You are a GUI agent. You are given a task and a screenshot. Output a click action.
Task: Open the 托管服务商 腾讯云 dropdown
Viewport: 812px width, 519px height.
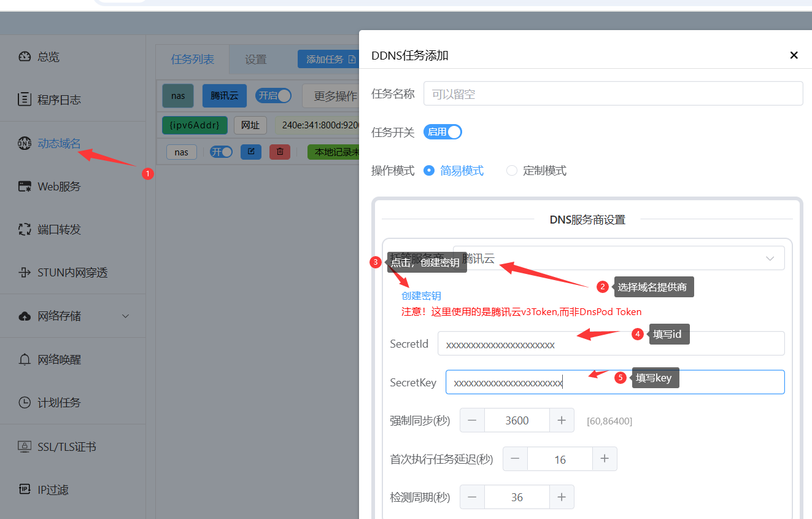click(x=619, y=258)
